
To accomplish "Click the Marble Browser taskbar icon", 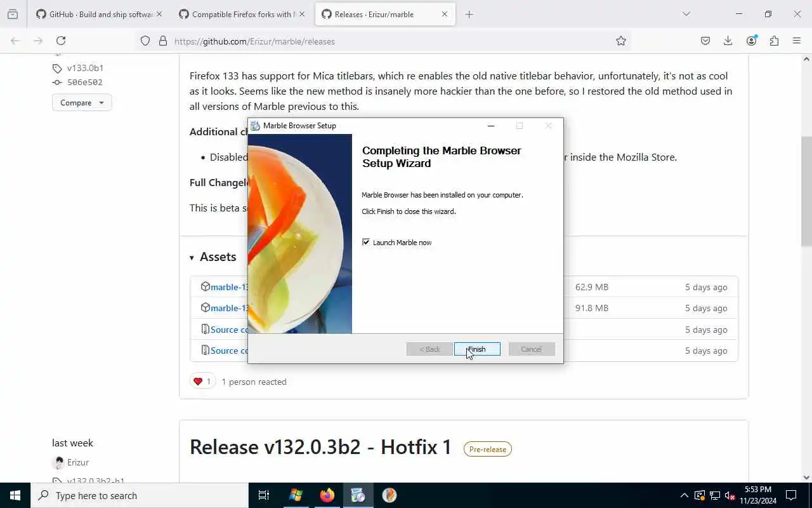I will pyautogui.click(x=389, y=495).
